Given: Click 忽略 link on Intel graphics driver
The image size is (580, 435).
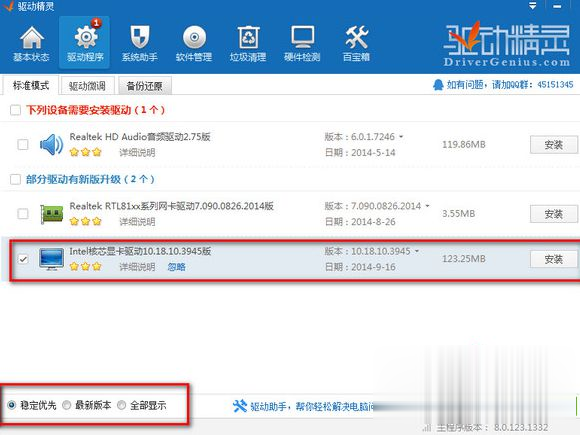Looking at the screenshot, I should 176,267.
